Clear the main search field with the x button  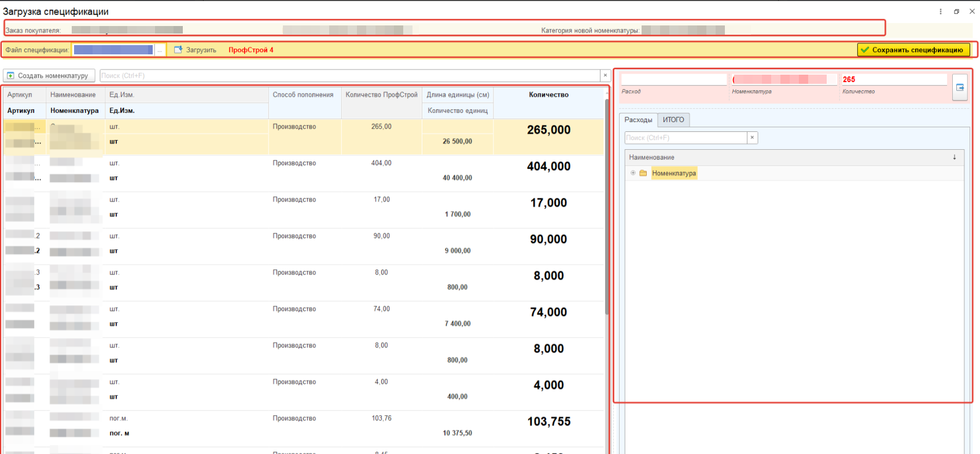(x=605, y=76)
